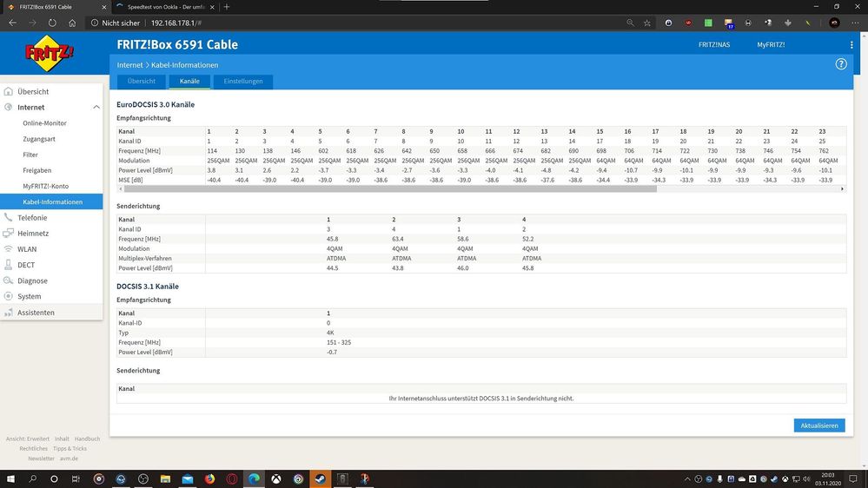Click the download arrow extension icon
Screen dimensions: 868x488
click(788, 23)
